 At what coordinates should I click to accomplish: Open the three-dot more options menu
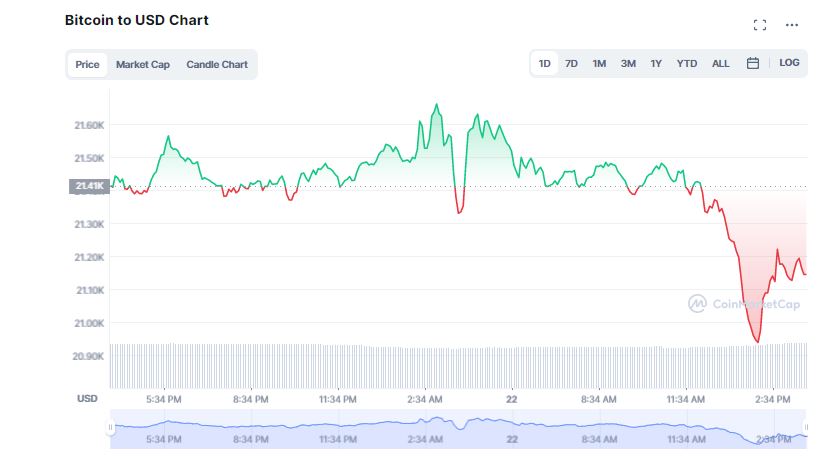(x=792, y=25)
